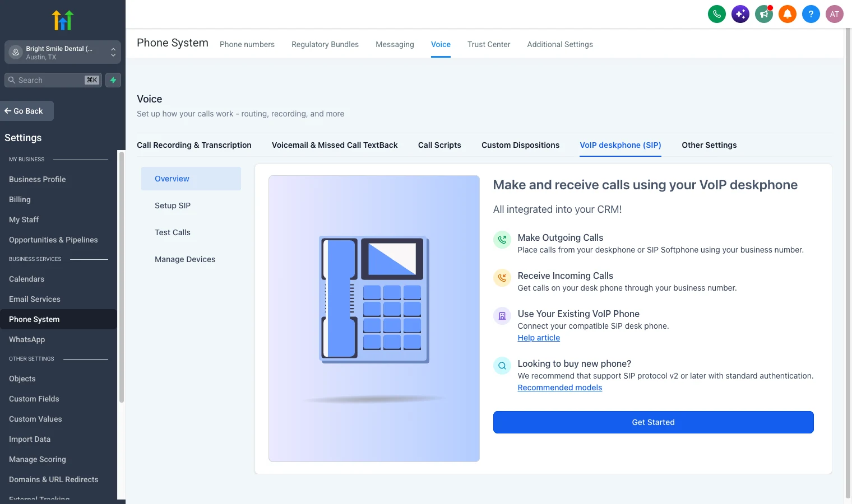Image resolution: width=852 pixels, height=504 pixels.
Task: Click the sidebar vertical scrollbar
Action: 121,277
